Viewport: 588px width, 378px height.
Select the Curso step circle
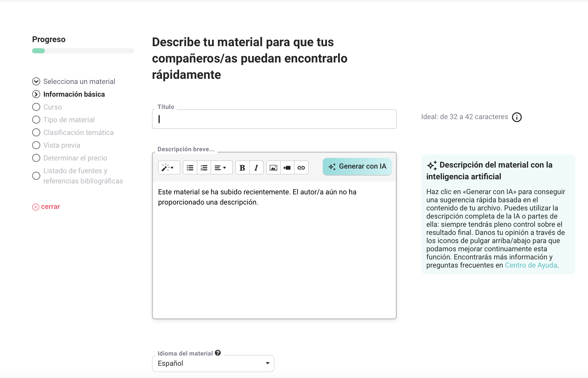click(36, 107)
